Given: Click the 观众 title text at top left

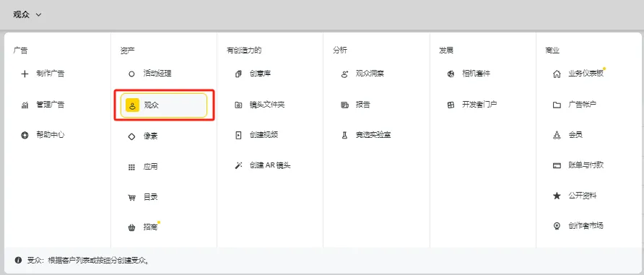Looking at the screenshot, I should (22, 14).
